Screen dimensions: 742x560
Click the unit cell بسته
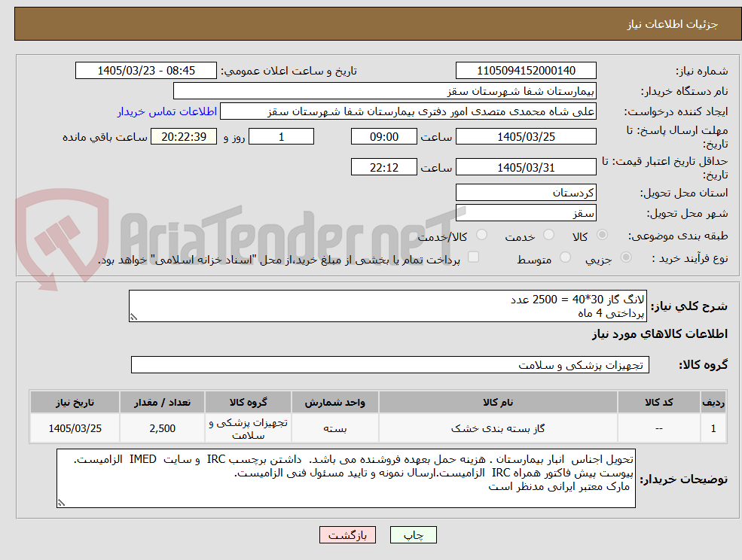tap(334, 428)
